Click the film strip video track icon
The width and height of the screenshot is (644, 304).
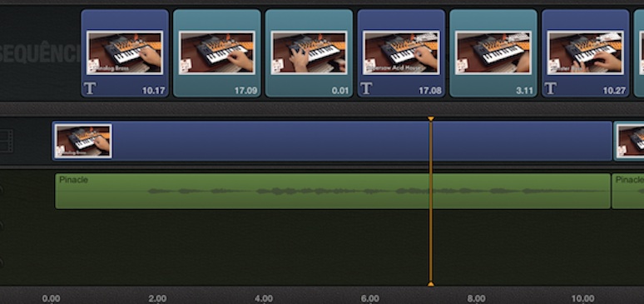(7, 141)
